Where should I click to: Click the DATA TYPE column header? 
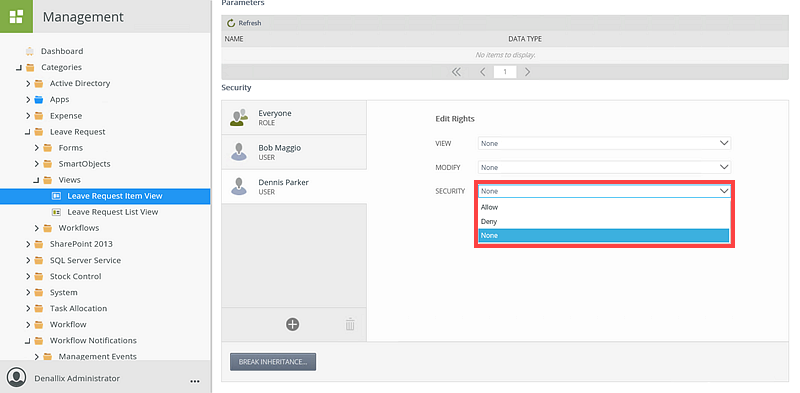[525, 39]
